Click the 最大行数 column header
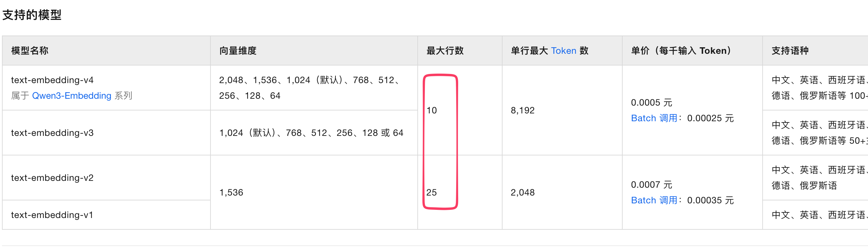Screen dimensions: 868x247 (x=445, y=51)
